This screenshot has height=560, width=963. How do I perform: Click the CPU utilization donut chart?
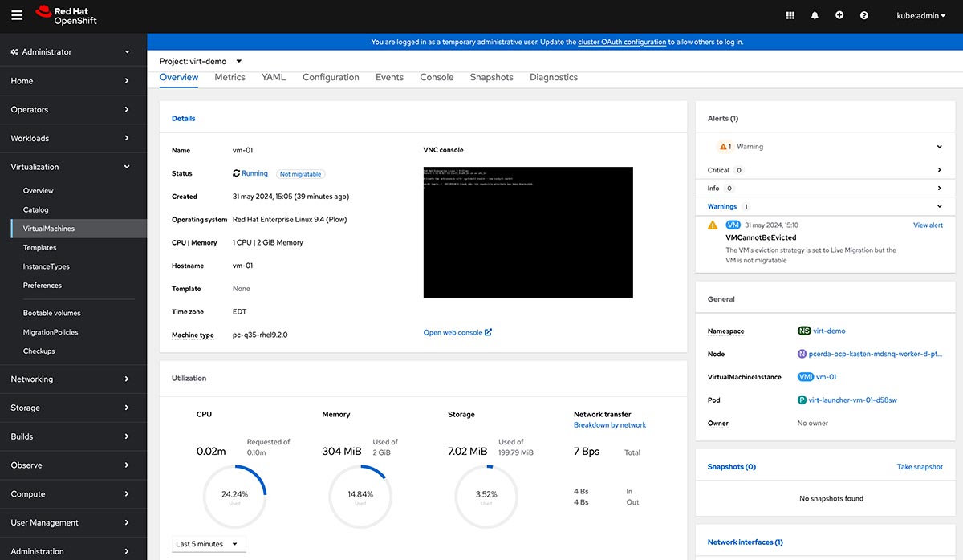click(234, 497)
